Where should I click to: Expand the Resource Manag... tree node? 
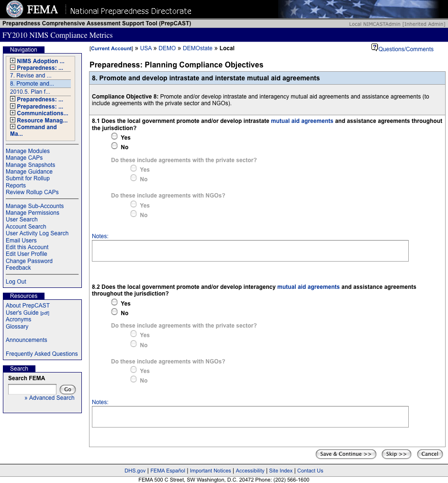12,120
